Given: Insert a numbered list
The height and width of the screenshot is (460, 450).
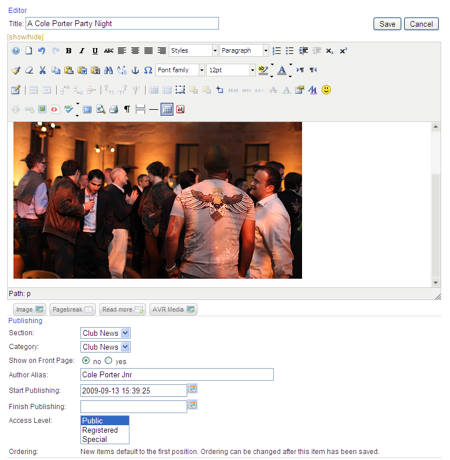Looking at the screenshot, I should click(276, 51).
